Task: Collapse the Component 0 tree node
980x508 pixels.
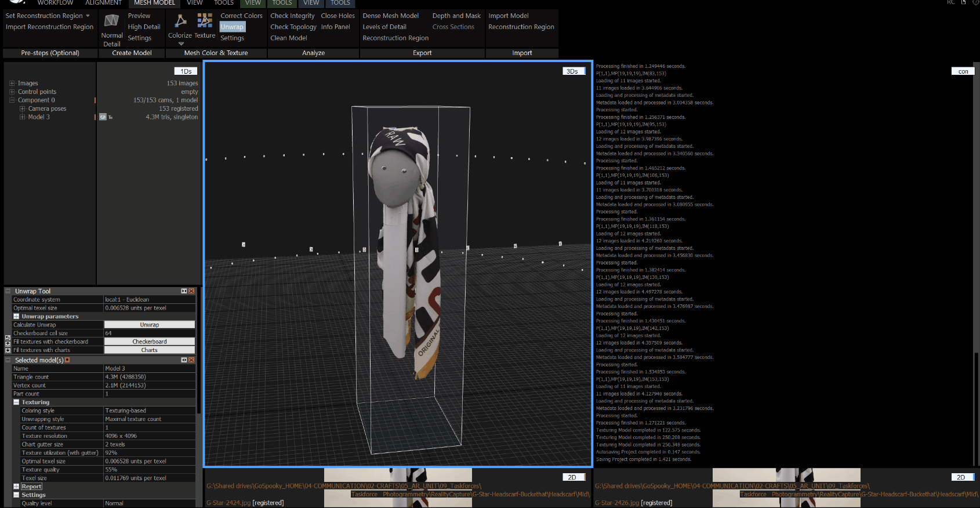Action: [12, 100]
